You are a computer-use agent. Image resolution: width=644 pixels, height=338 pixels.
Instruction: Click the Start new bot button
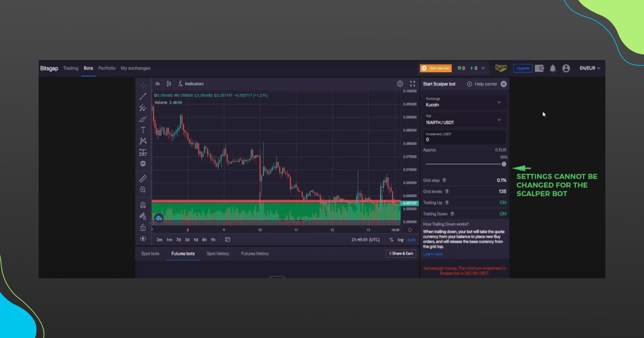pyautogui.click(x=435, y=68)
